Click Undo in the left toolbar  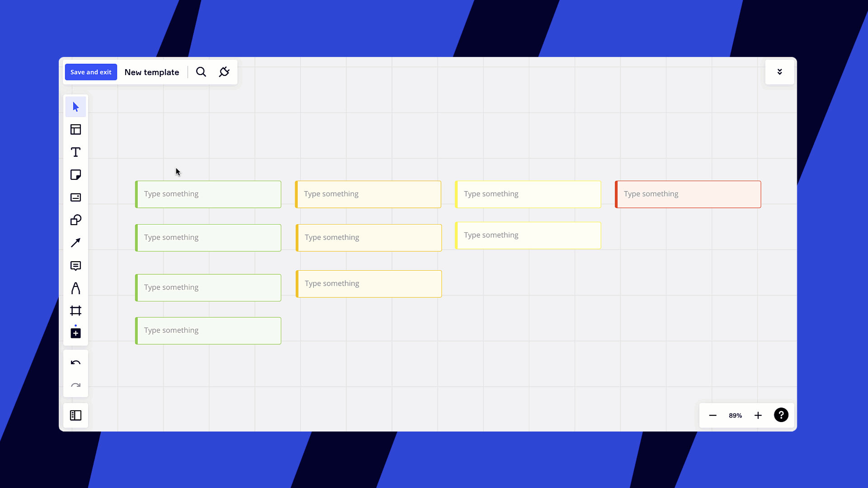tap(75, 363)
